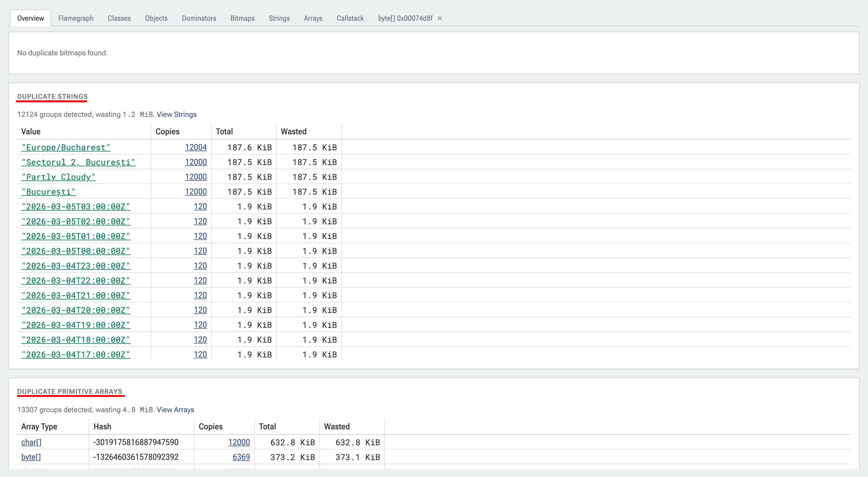Select the Overview tab
This screenshot has width=868, height=477.
(31, 18)
